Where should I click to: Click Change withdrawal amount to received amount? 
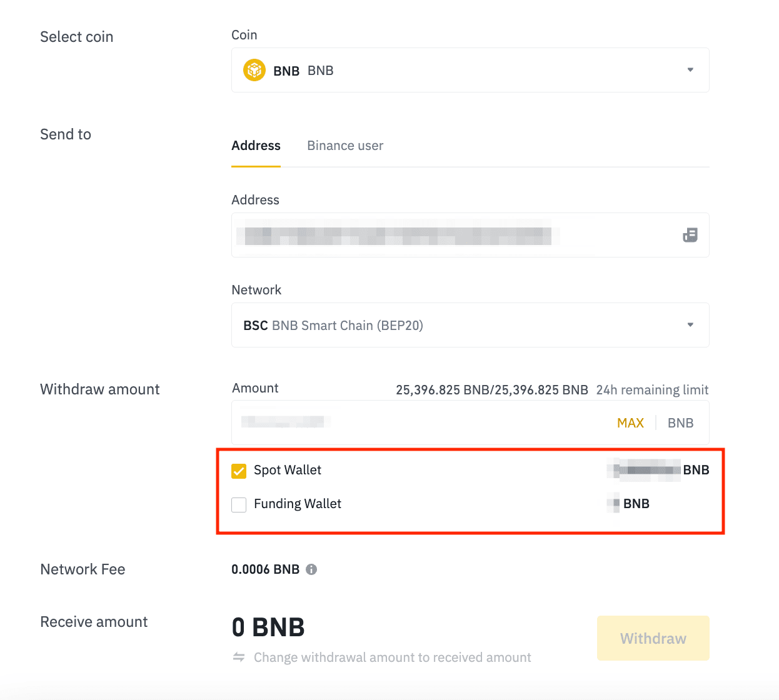coord(392,657)
